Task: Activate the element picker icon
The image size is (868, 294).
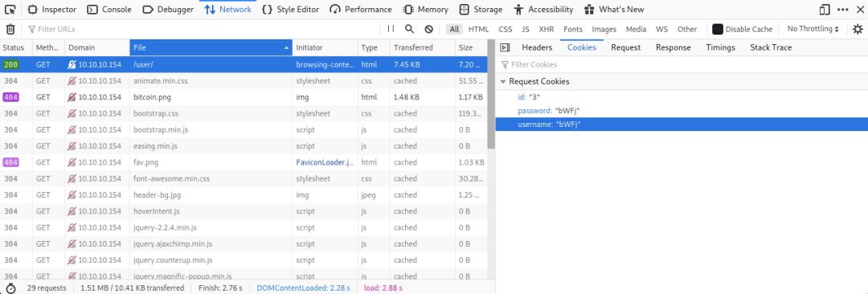Action: click(x=10, y=10)
